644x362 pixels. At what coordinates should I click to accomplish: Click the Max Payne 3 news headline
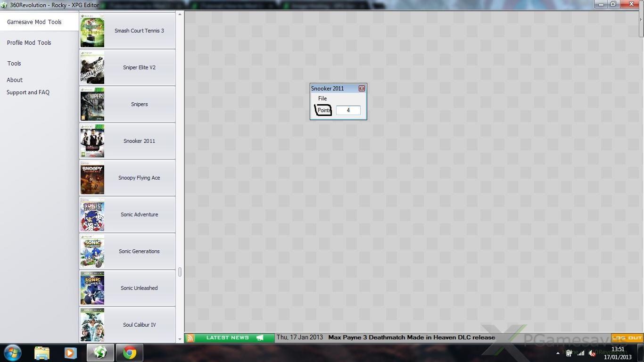pos(412,337)
